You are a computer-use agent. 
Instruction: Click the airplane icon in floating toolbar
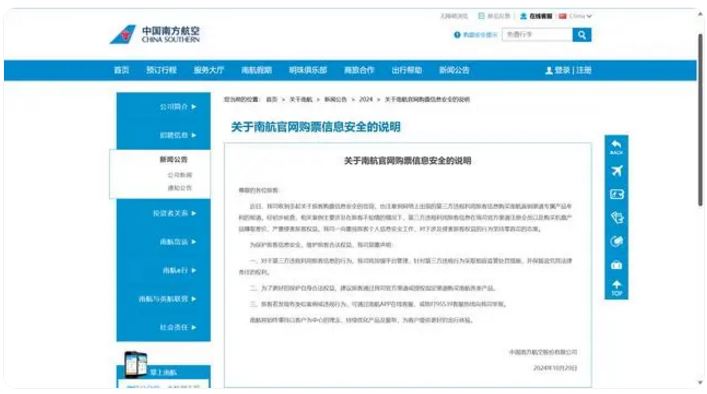coord(616,171)
